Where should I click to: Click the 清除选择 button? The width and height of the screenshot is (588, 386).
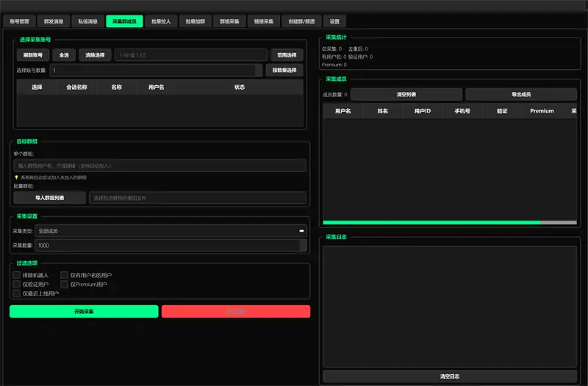95,55
